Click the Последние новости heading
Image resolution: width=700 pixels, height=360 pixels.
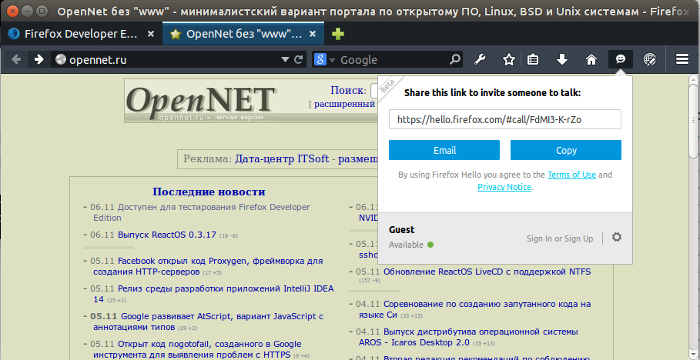(209, 192)
